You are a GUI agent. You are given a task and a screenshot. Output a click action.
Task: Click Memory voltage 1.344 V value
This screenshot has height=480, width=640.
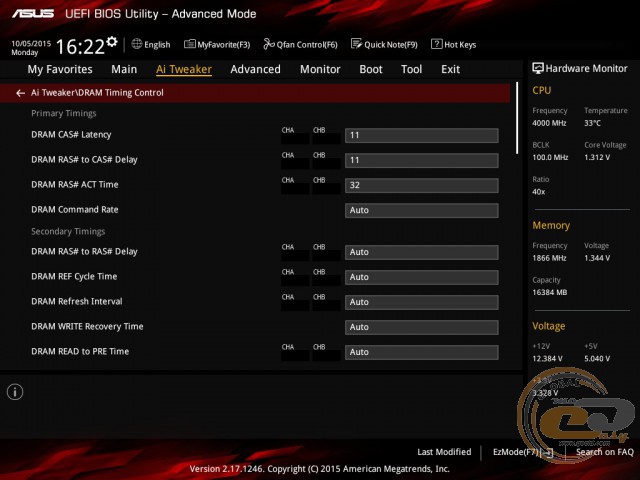[597, 258]
